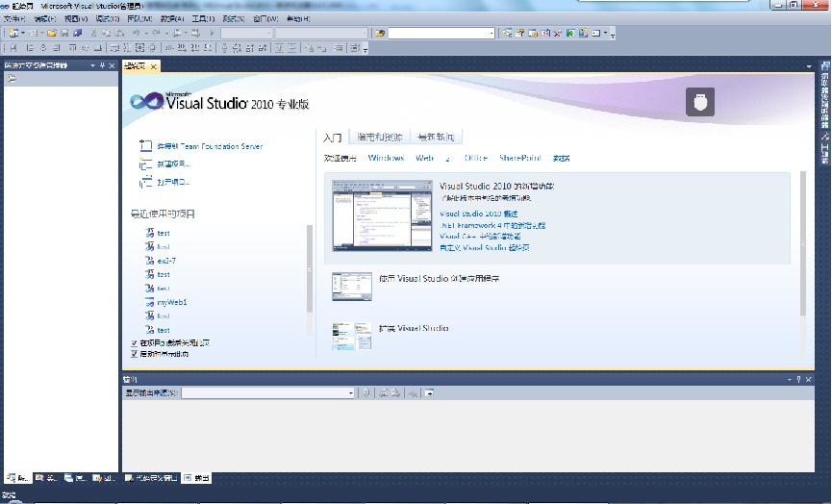Open recent project myWeb1
832x504 pixels.
coord(172,302)
